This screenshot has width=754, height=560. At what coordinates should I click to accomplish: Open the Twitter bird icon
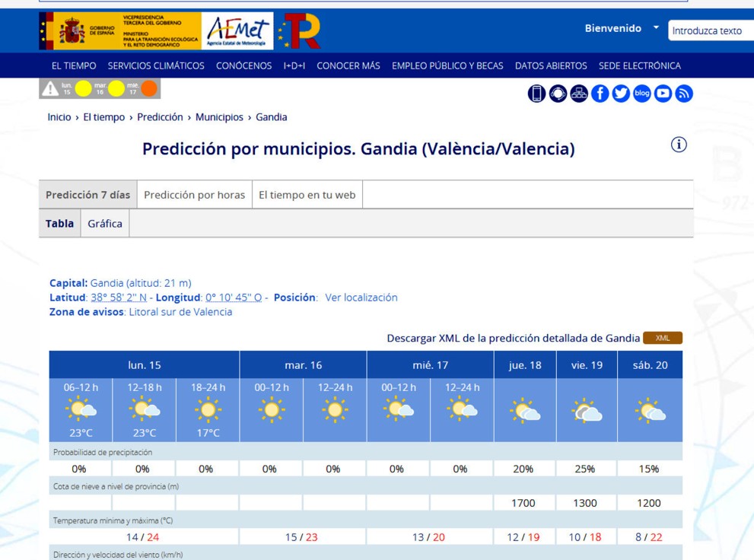[621, 94]
